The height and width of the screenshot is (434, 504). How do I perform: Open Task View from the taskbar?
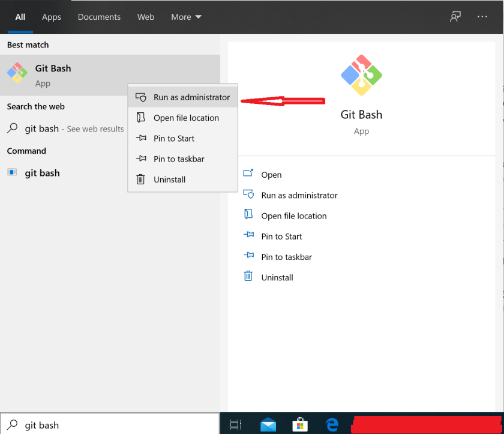point(236,424)
